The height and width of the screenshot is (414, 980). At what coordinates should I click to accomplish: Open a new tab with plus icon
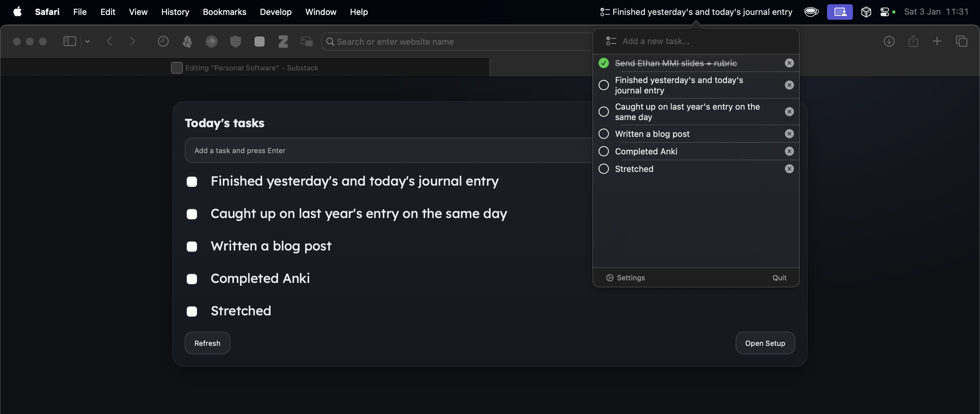click(x=937, y=41)
